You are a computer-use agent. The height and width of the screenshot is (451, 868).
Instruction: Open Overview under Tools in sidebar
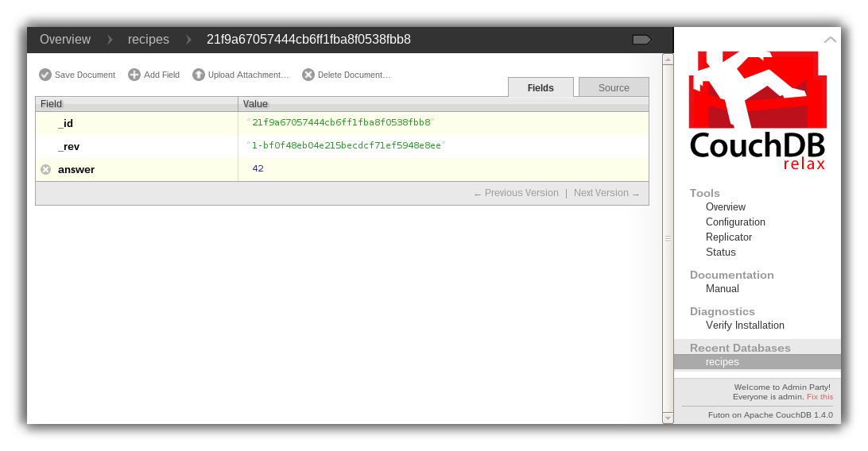(x=725, y=206)
